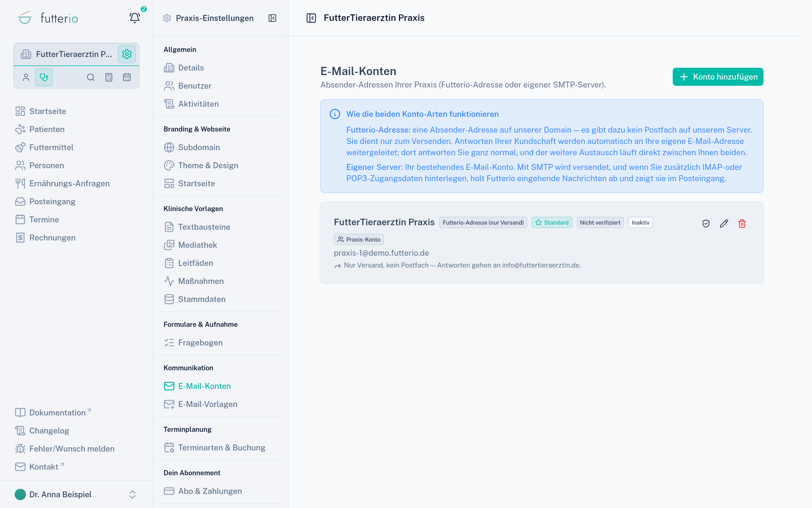This screenshot has height=508, width=812.
Task: Open Personen in the sidebar
Action: pos(39,165)
